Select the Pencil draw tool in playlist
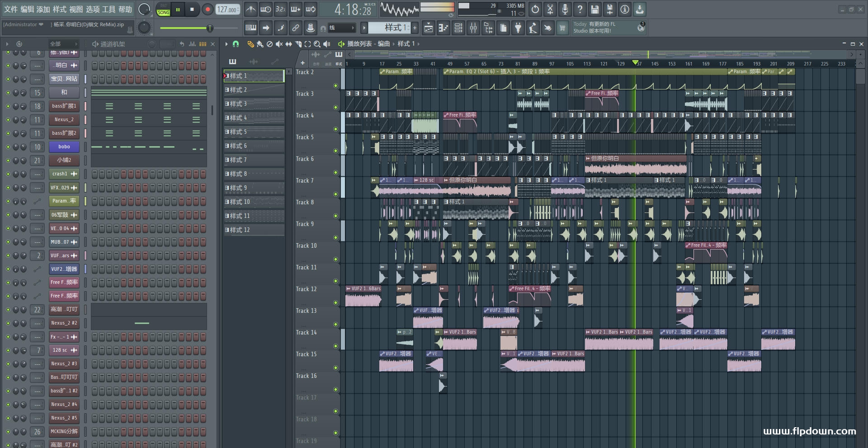Image resolution: width=868 pixels, height=448 pixels. [x=250, y=44]
